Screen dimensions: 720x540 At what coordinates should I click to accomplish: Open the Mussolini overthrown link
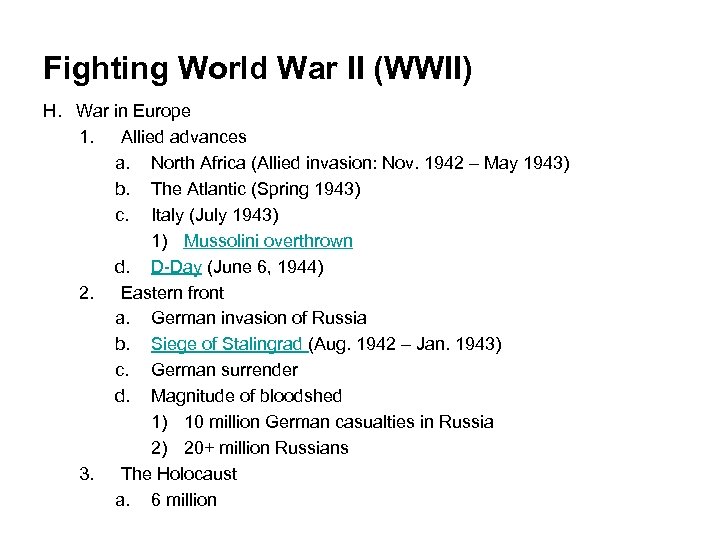click(268, 241)
